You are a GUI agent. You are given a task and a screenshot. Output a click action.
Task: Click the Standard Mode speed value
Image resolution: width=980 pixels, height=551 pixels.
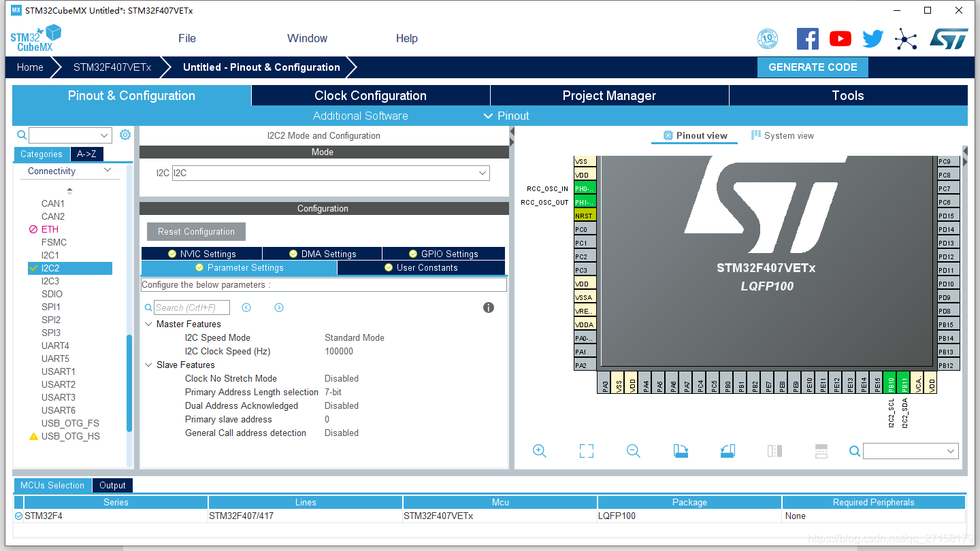tap(355, 338)
